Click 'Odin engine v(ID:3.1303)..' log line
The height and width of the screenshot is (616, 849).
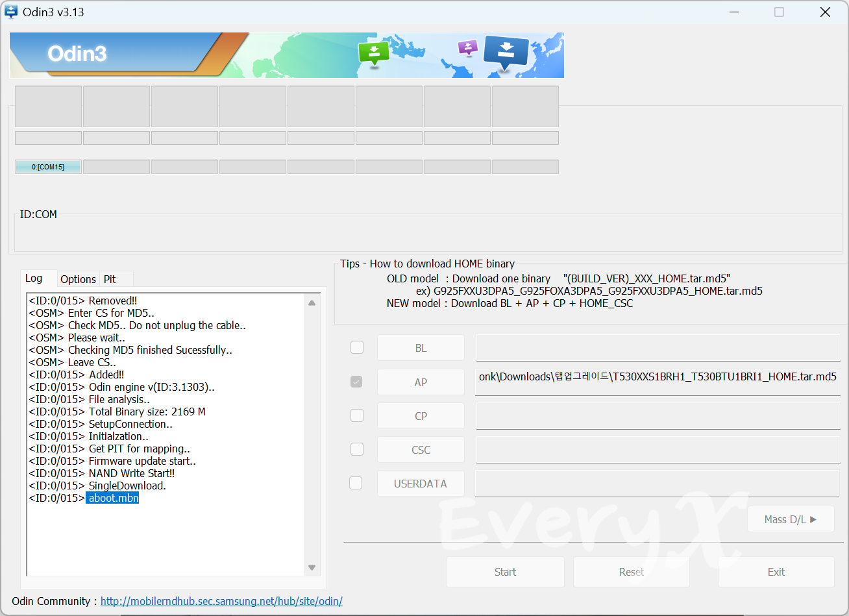tap(121, 387)
